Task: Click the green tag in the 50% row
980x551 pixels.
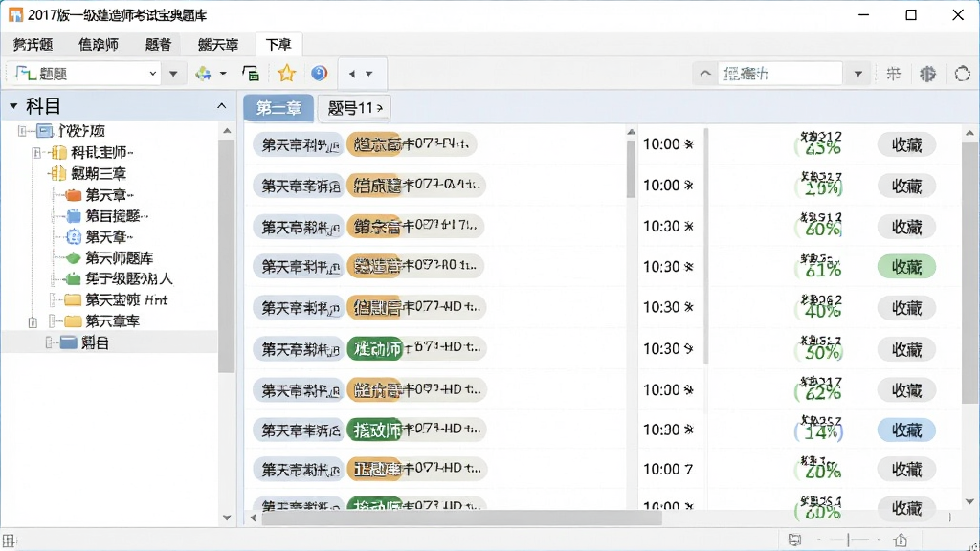Action: pos(375,348)
